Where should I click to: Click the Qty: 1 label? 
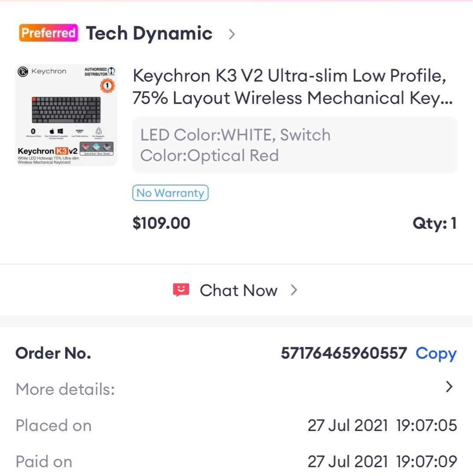435,223
